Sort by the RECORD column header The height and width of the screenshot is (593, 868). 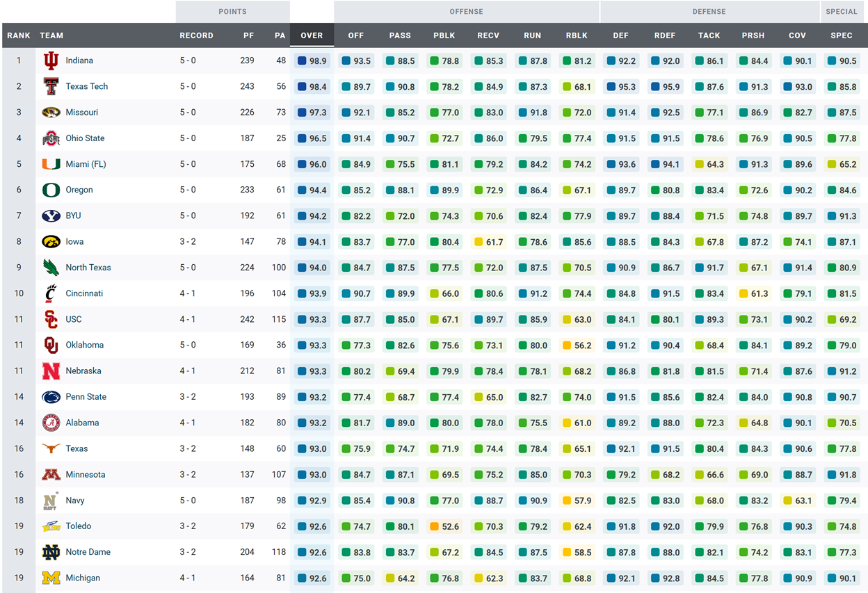point(196,35)
